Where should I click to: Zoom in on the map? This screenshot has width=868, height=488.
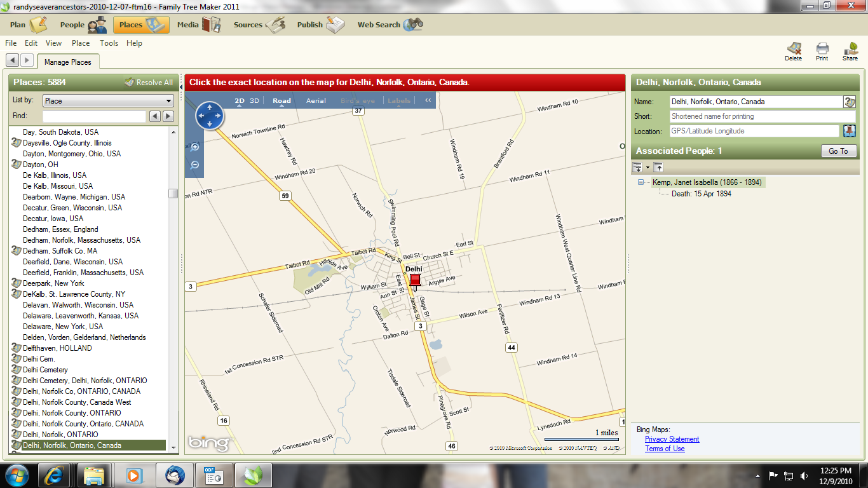point(195,147)
